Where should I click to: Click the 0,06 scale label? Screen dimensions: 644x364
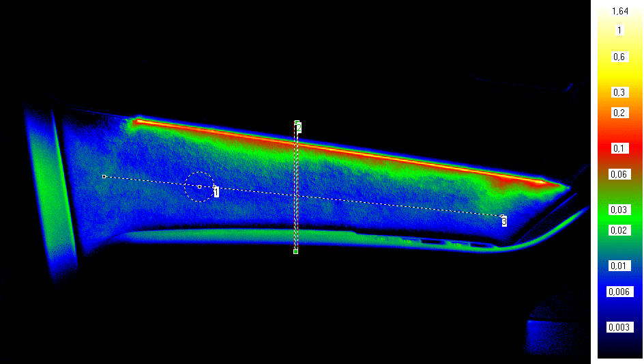[619, 174]
